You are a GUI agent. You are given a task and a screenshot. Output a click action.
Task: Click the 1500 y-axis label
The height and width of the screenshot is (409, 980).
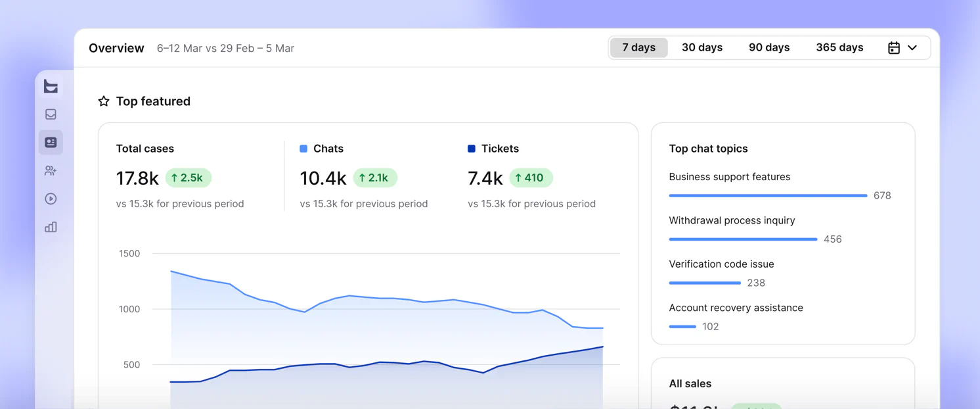click(x=129, y=253)
